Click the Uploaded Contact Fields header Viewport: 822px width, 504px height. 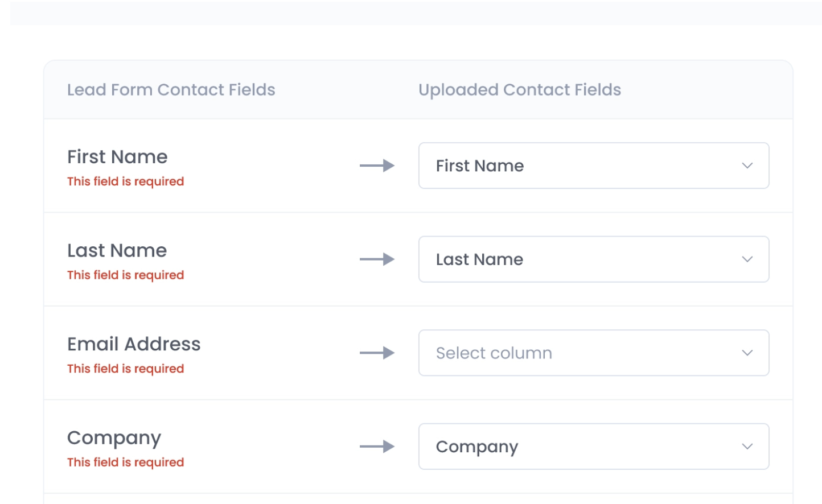[520, 90]
